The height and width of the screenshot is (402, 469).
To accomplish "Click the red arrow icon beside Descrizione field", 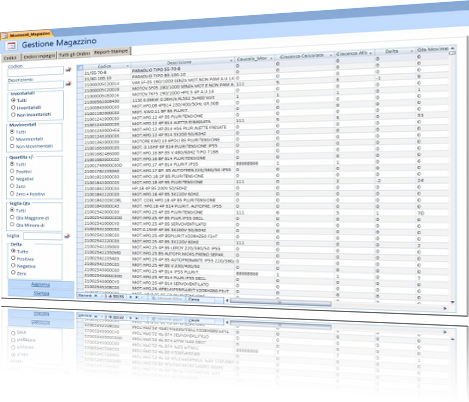I will coord(68,83).
